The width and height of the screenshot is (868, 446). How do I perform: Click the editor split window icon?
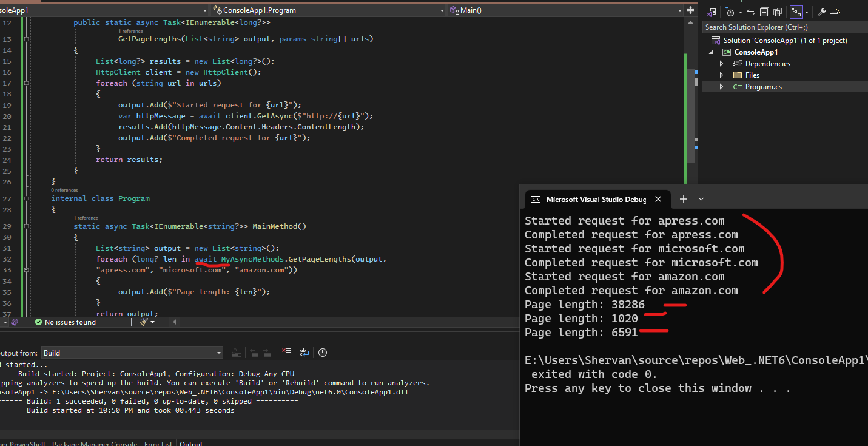point(690,10)
